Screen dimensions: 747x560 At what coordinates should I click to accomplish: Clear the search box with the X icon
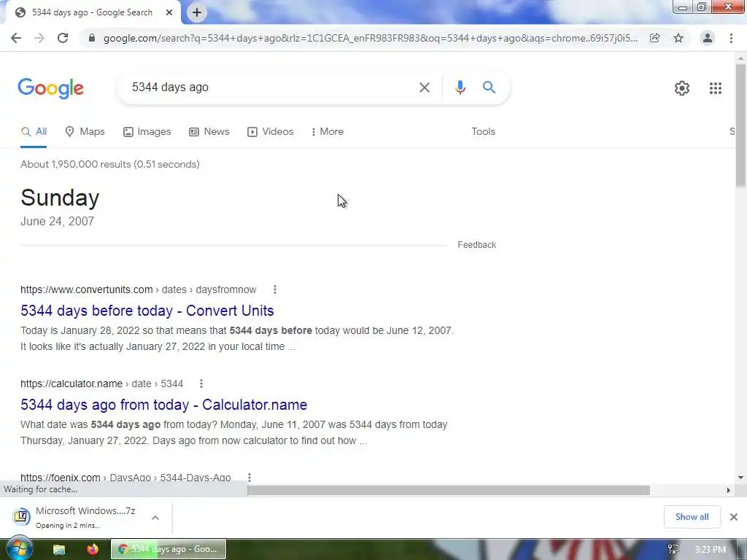coord(424,87)
